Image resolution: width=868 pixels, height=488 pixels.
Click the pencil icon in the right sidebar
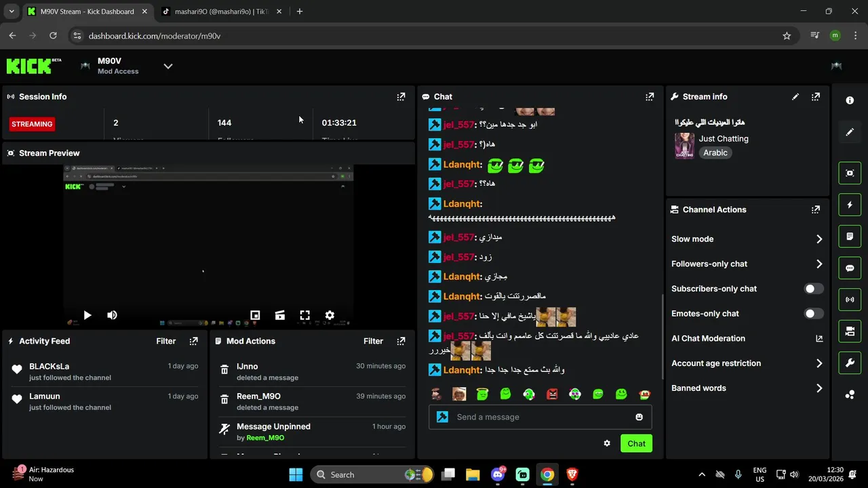pos(850,132)
